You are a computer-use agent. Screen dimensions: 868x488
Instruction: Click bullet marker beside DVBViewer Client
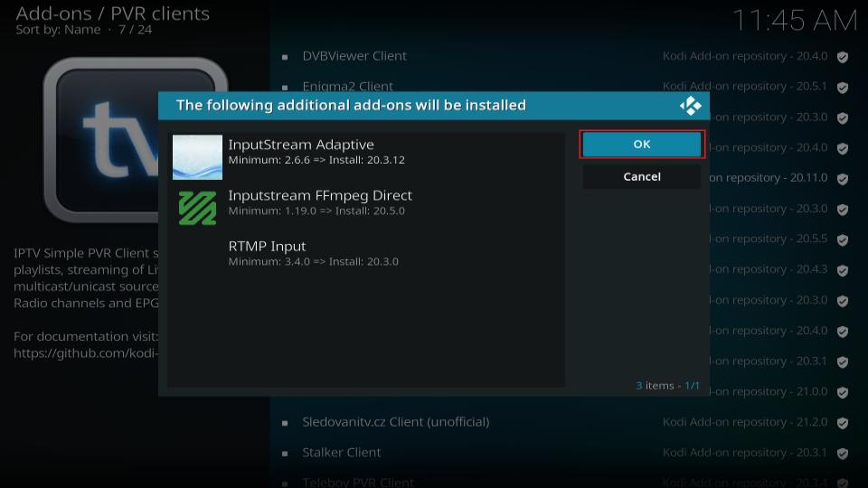tap(285, 57)
